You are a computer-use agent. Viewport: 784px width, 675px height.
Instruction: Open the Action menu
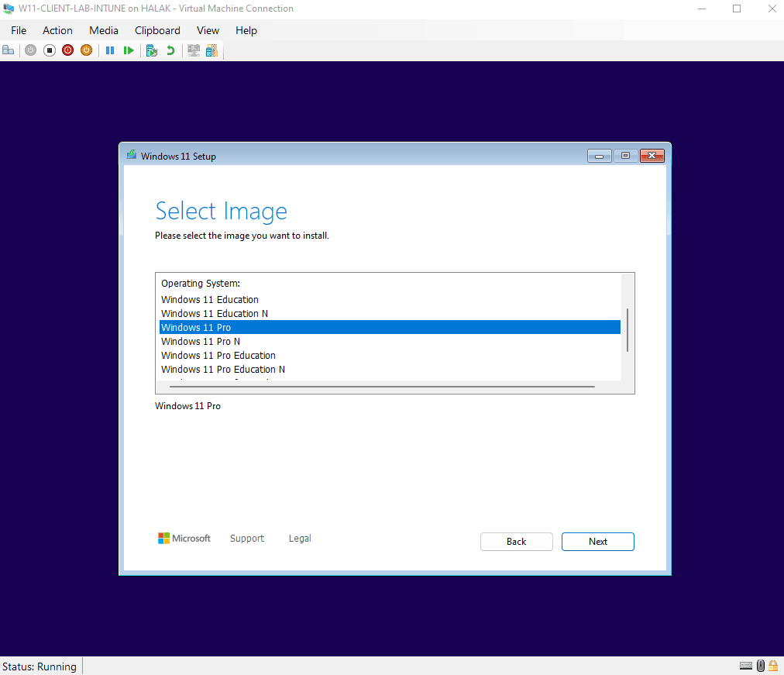click(57, 30)
